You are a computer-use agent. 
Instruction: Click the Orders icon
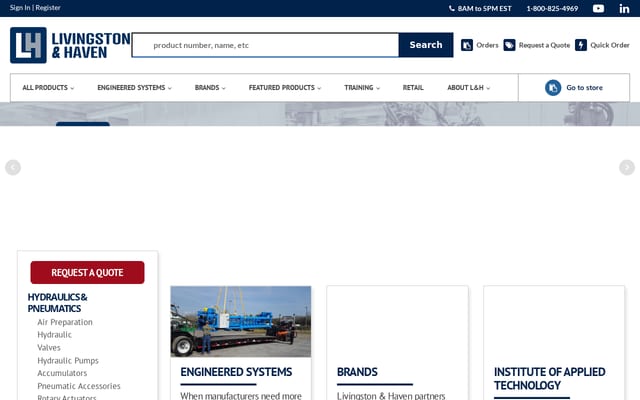point(467,45)
